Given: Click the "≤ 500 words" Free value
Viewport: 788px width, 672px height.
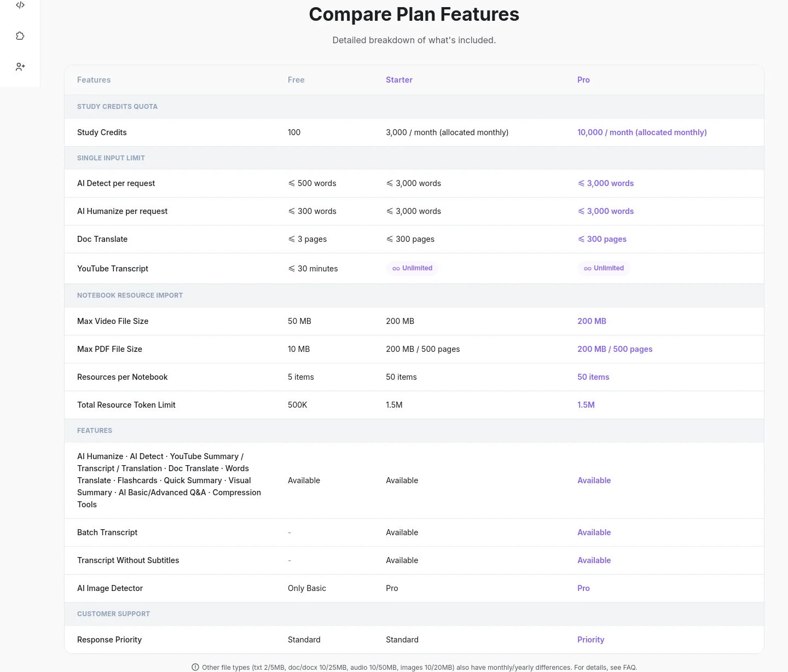Looking at the screenshot, I should click(x=312, y=183).
